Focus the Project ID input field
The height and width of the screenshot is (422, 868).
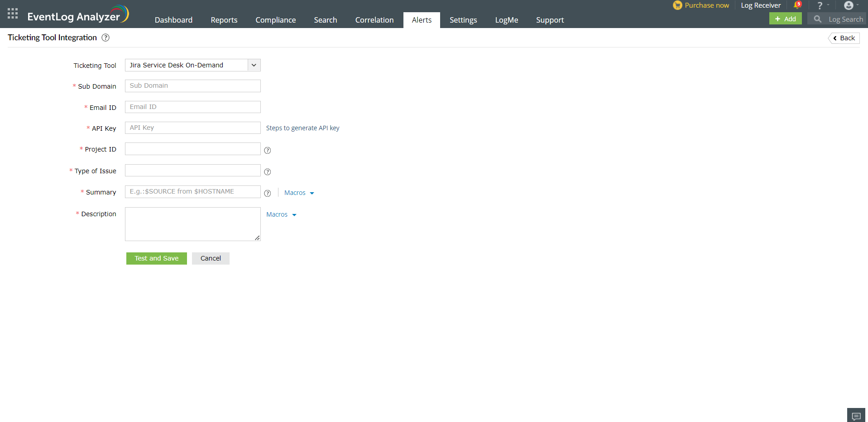(x=193, y=149)
